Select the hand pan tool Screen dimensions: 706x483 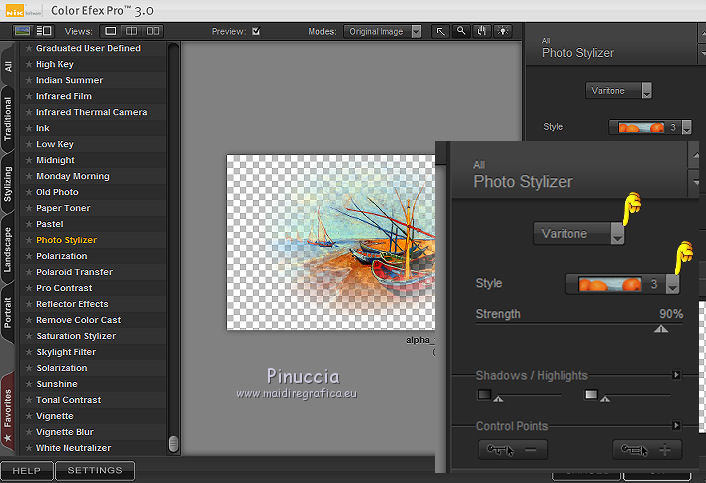pyautogui.click(x=480, y=31)
